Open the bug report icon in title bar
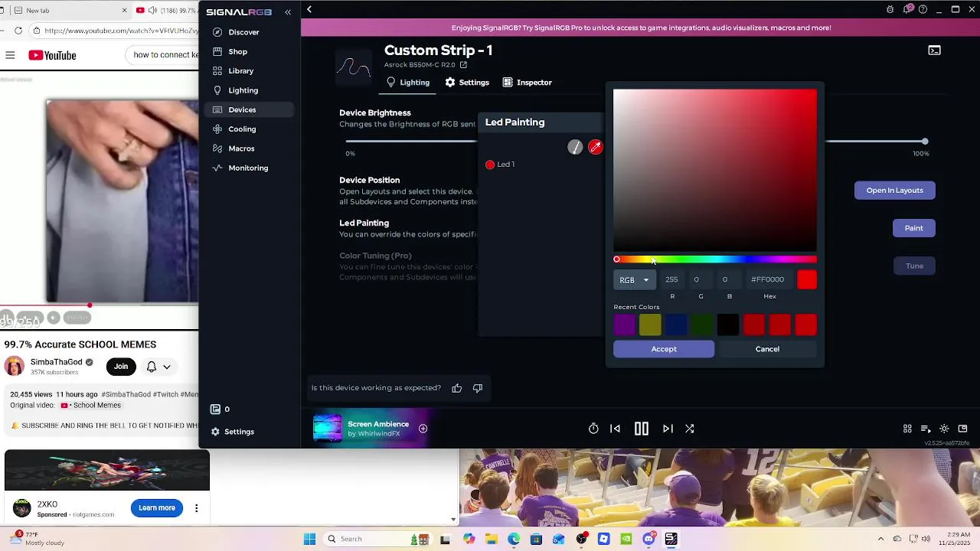The width and height of the screenshot is (980, 551). click(x=890, y=9)
